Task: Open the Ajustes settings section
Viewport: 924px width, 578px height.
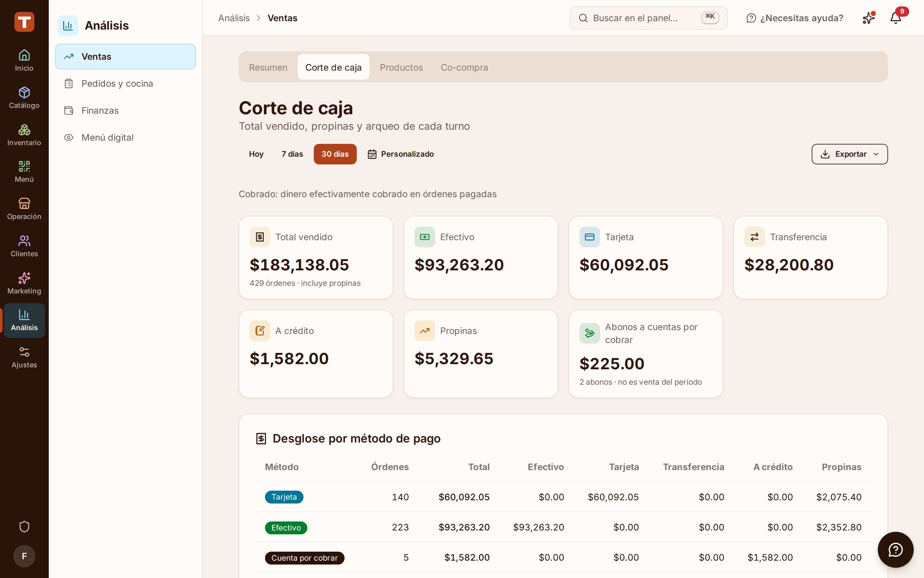Action: (24, 357)
